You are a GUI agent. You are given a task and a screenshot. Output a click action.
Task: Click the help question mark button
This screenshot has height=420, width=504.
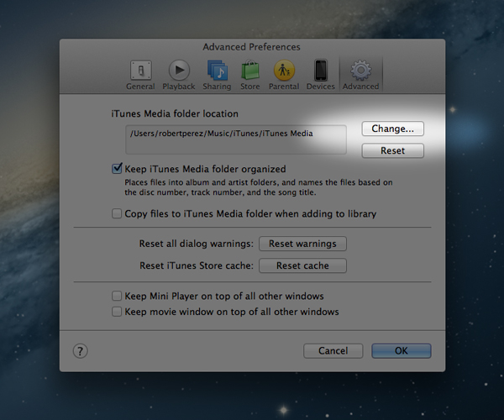pyautogui.click(x=80, y=351)
